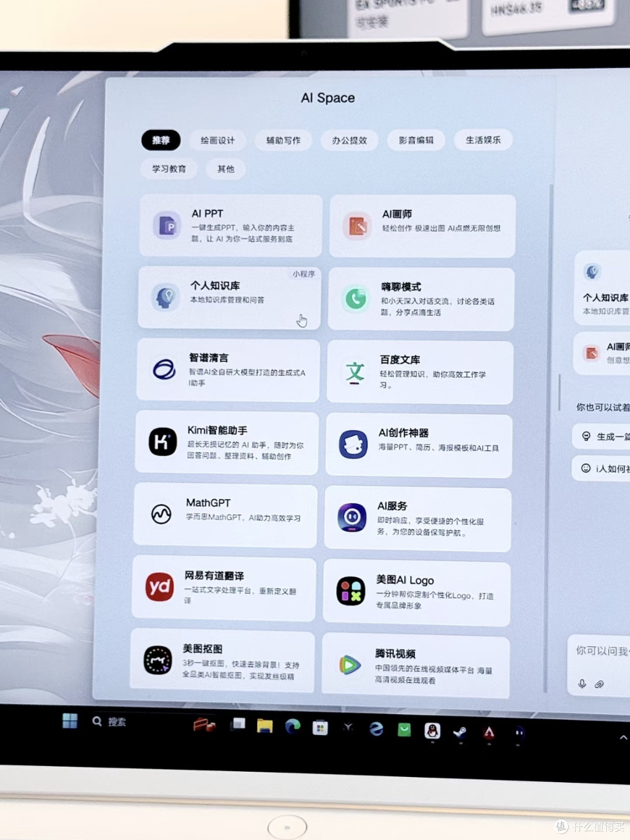Click the microphone icon in chat box
The width and height of the screenshot is (630, 840).
tap(582, 684)
